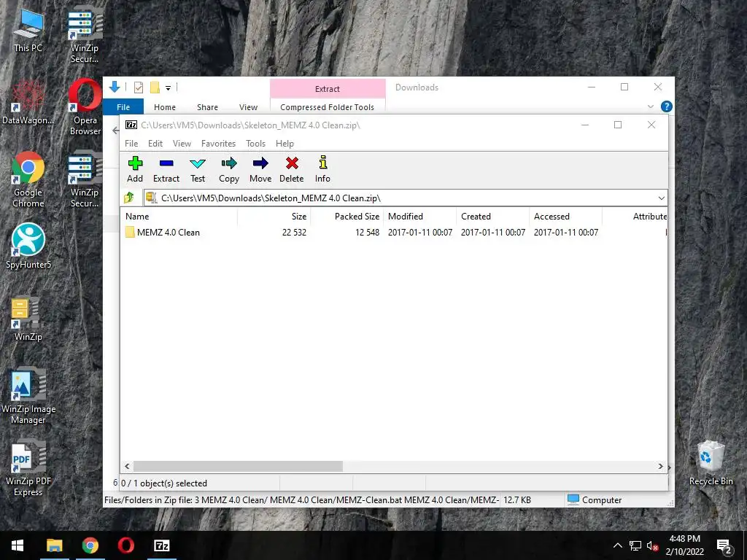Open the Windows Start menu
The width and height of the screenshot is (747, 560).
click(x=18, y=545)
